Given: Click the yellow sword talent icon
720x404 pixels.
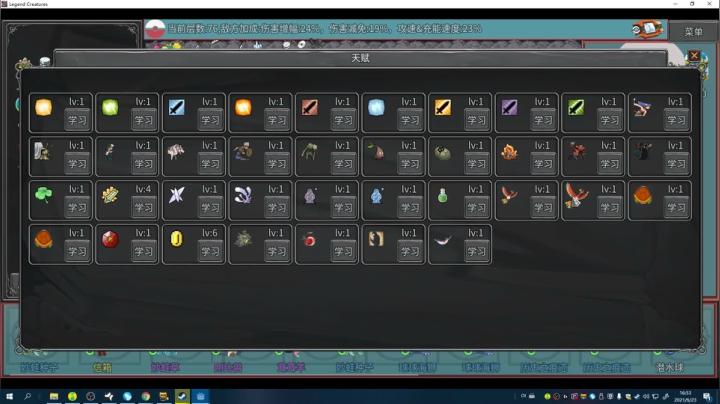Looking at the screenshot, I should point(443,107).
